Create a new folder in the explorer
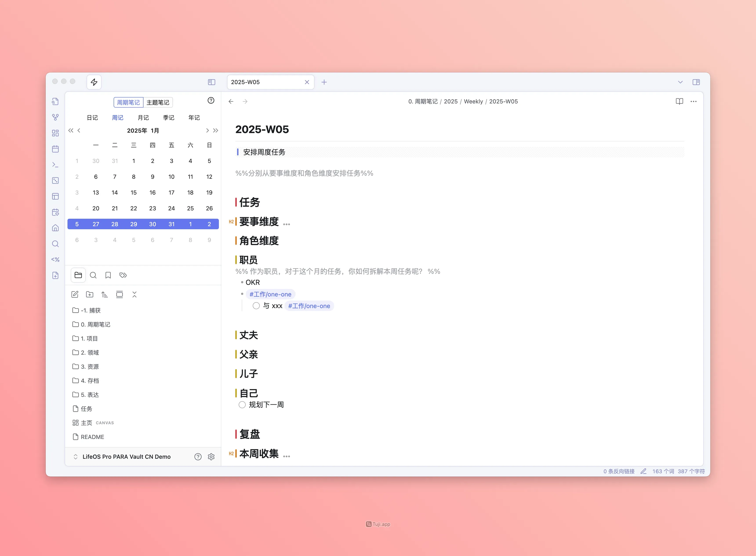This screenshot has height=556, width=756. (x=90, y=294)
